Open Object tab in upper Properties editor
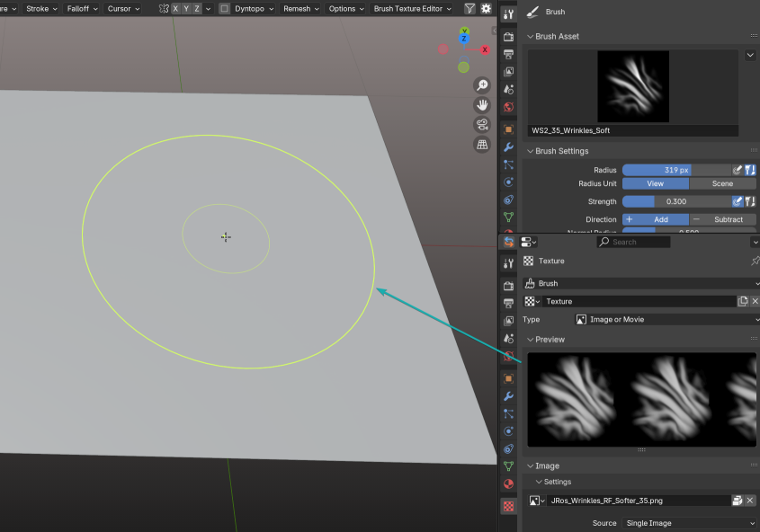The image size is (760, 532). [x=508, y=129]
